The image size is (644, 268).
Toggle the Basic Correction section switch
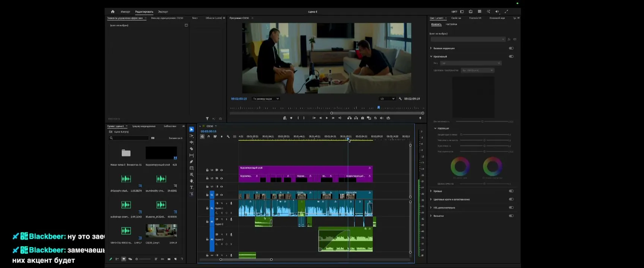pos(511,48)
